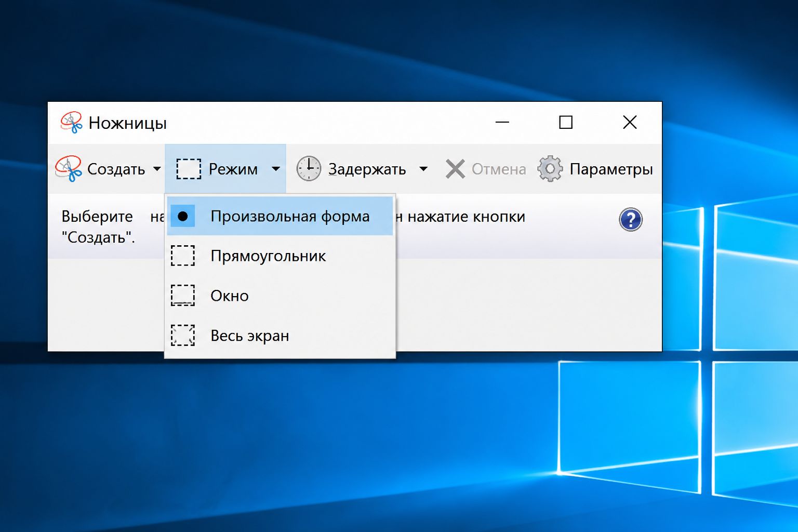The width and height of the screenshot is (798, 532).
Task: Expand the Создать dropdown arrow
Action: click(157, 169)
